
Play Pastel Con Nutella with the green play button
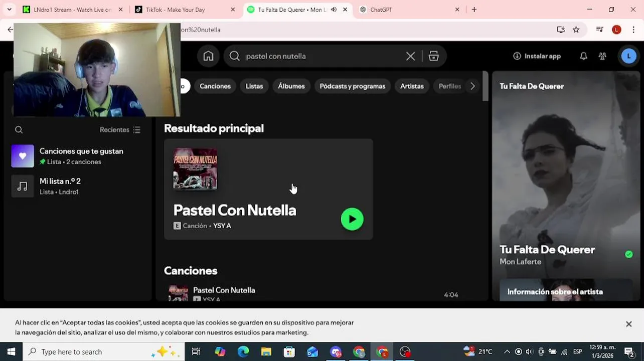tap(352, 219)
